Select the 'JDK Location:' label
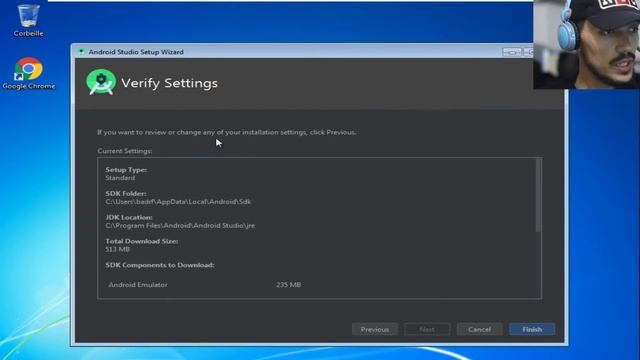 (129, 218)
